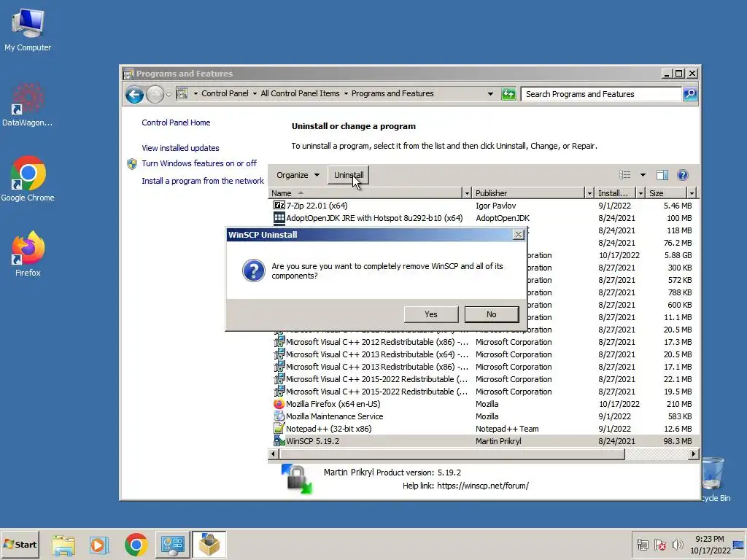Sort list by Name column header
This screenshot has height=560, width=747.
(x=365, y=192)
